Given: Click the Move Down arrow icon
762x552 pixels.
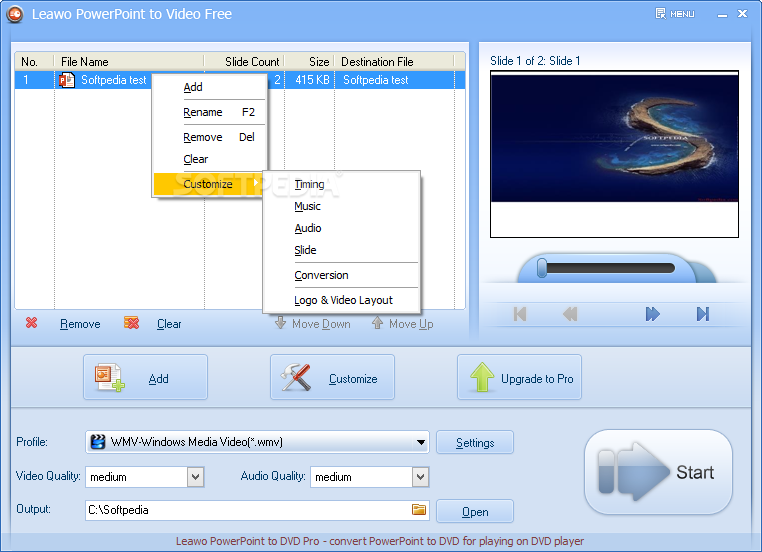Looking at the screenshot, I should [280, 323].
